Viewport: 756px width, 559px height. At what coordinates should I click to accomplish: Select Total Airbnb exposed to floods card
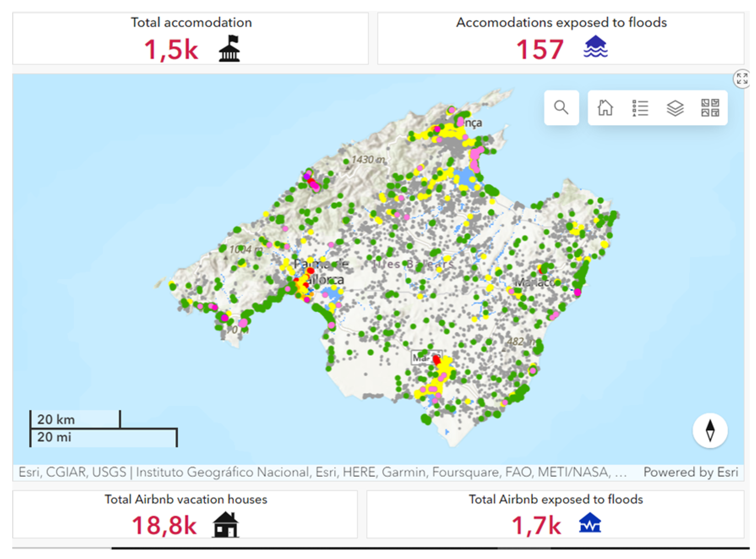(x=536, y=525)
